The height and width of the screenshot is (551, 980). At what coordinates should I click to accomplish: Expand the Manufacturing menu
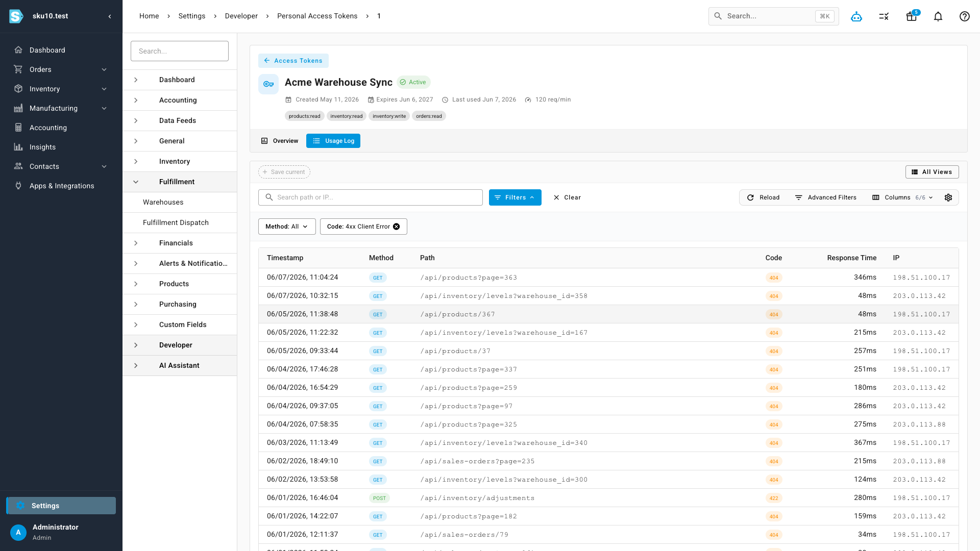coord(104,108)
